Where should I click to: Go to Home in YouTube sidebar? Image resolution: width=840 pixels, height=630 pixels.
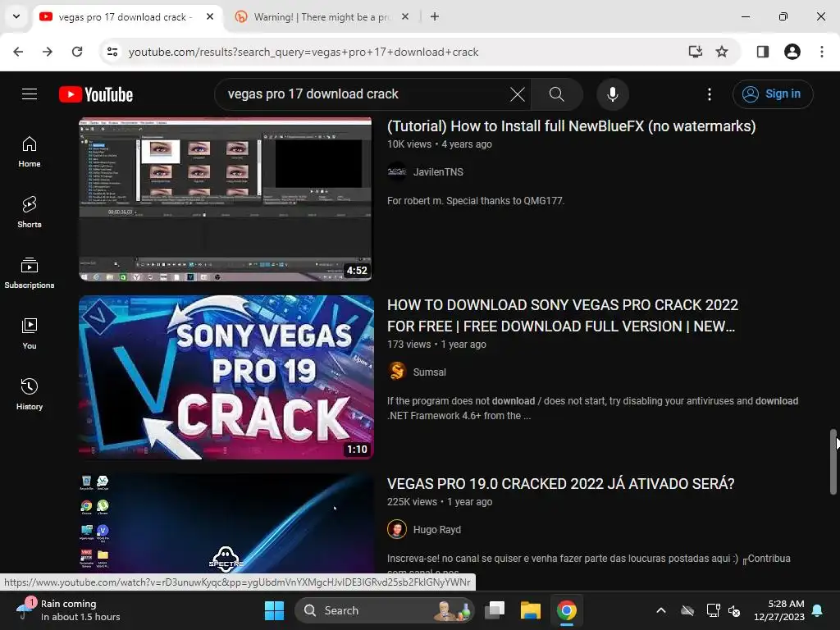30,152
